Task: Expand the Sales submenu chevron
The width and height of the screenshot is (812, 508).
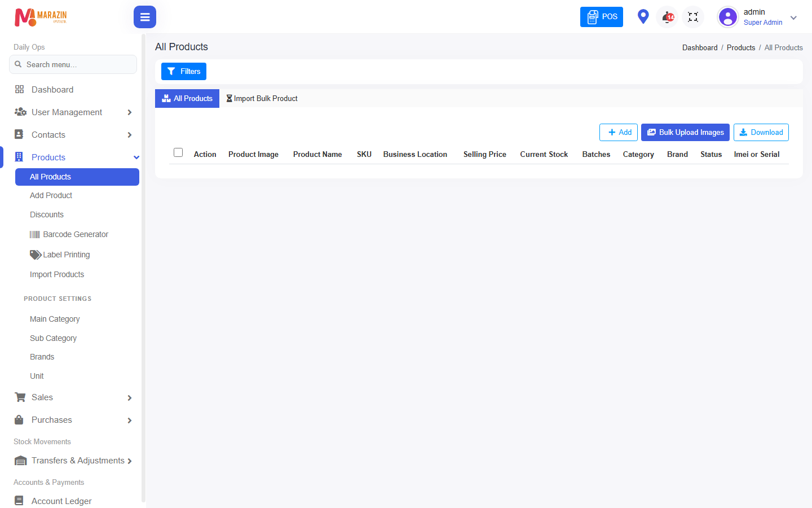Action: pyautogui.click(x=130, y=398)
